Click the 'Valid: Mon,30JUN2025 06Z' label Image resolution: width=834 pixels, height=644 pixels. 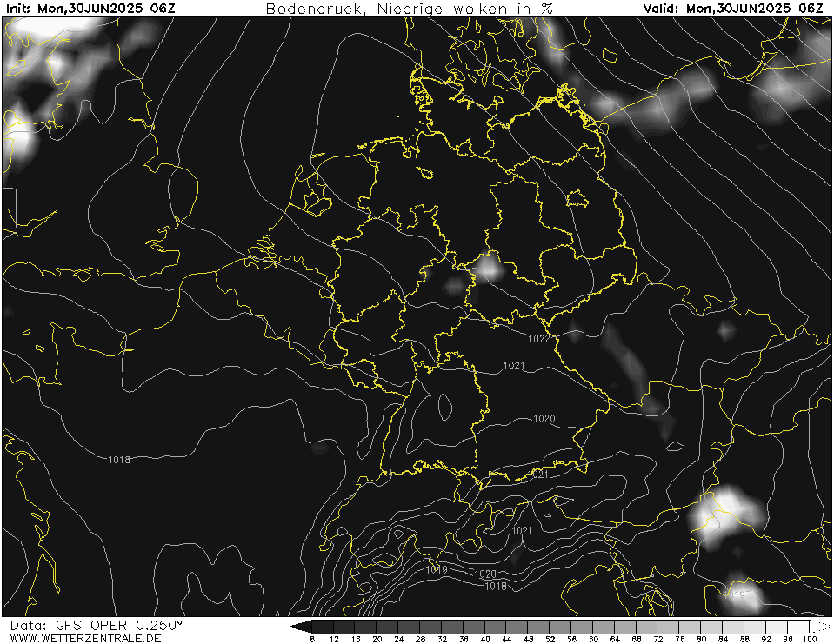(733, 9)
